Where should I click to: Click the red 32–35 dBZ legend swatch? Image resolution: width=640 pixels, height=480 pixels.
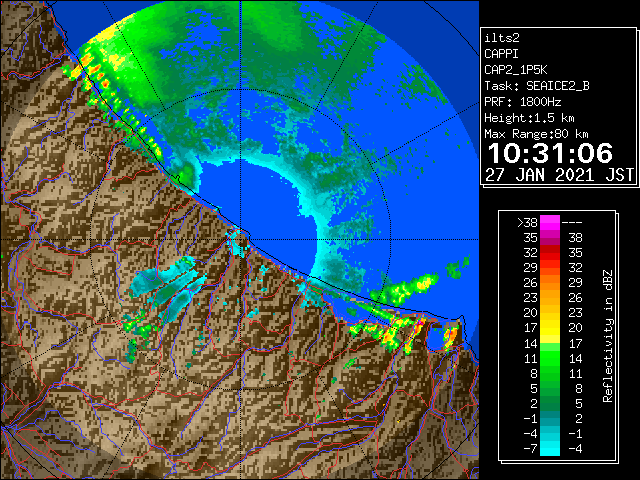550,253
